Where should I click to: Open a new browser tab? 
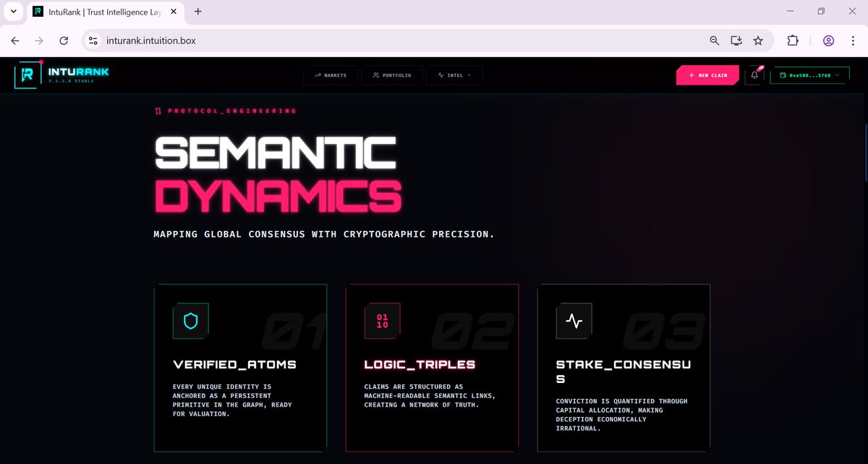198,12
